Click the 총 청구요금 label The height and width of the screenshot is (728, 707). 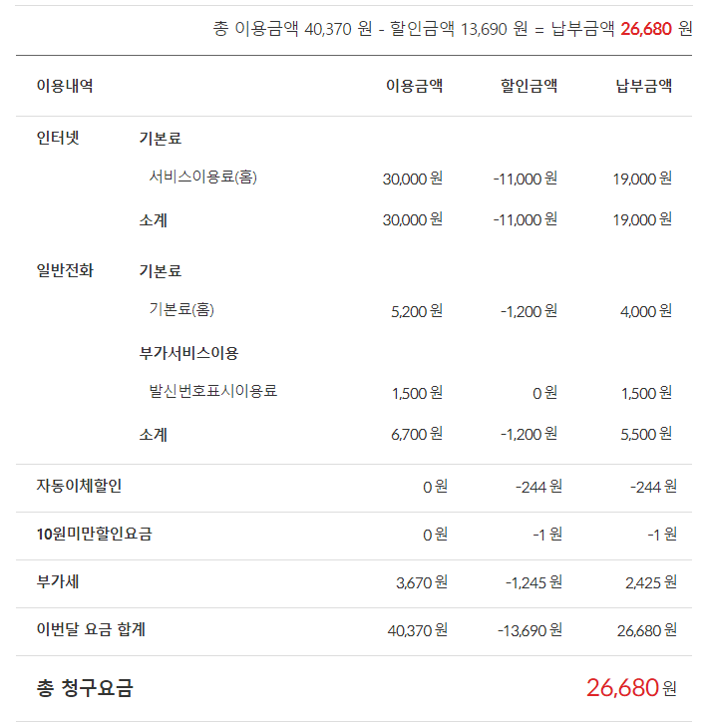coord(85,688)
